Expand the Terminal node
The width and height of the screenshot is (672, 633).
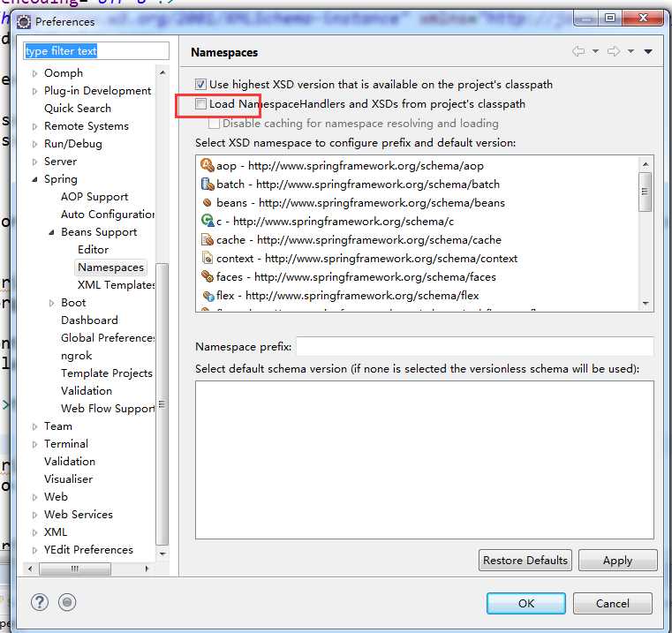point(34,444)
